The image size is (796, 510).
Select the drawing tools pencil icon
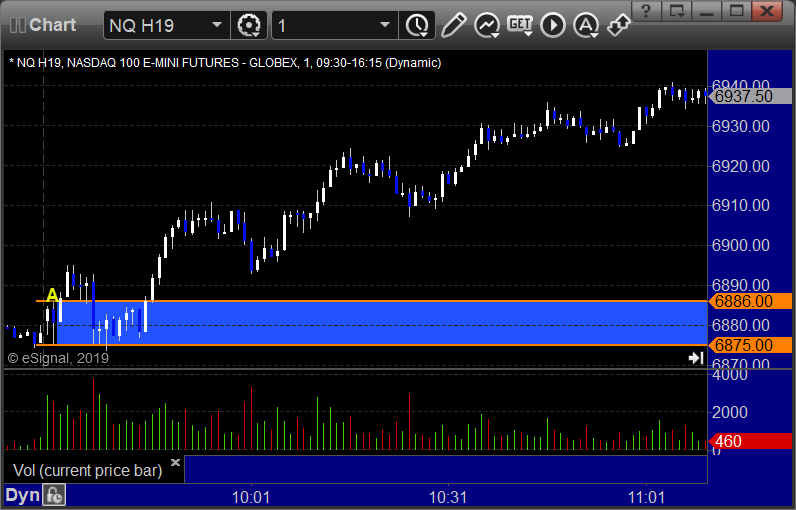(453, 25)
